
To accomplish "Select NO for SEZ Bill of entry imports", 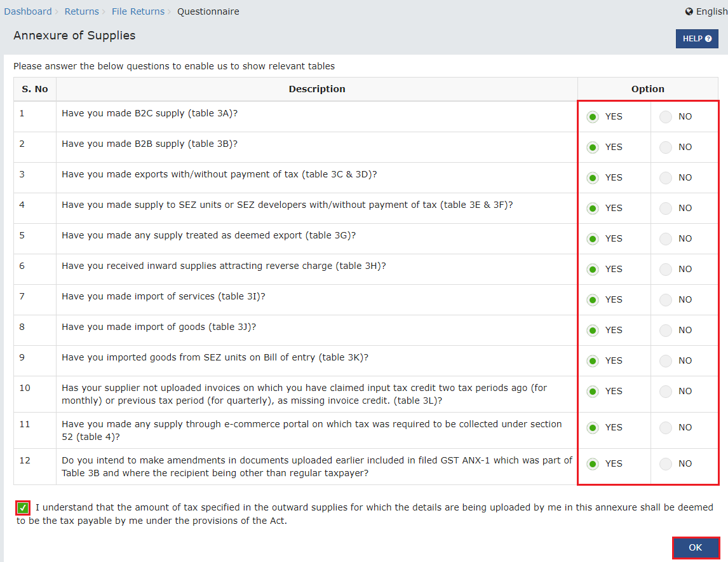I will [665, 361].
